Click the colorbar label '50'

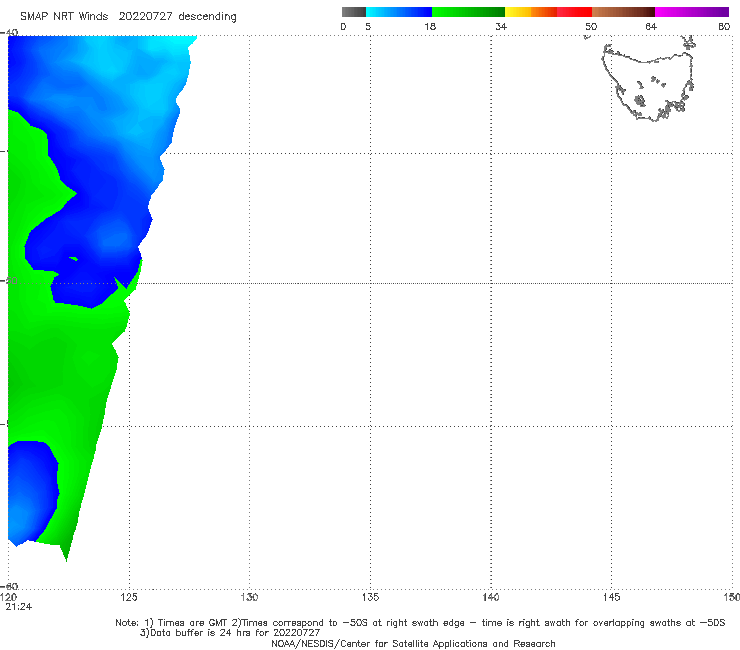591,26
